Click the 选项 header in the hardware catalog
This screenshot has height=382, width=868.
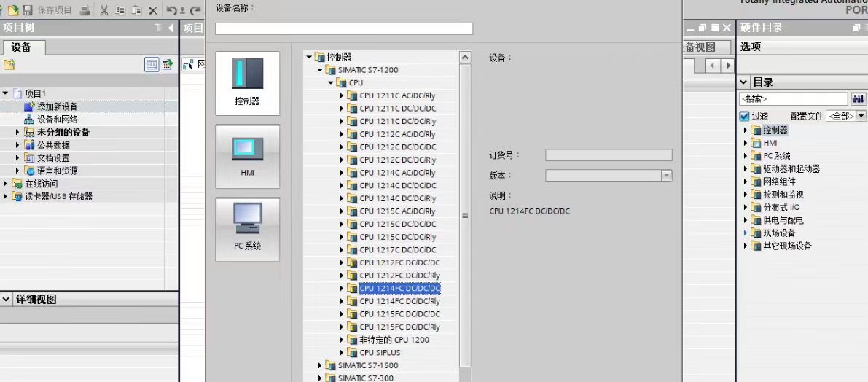(x=751, y=47)
